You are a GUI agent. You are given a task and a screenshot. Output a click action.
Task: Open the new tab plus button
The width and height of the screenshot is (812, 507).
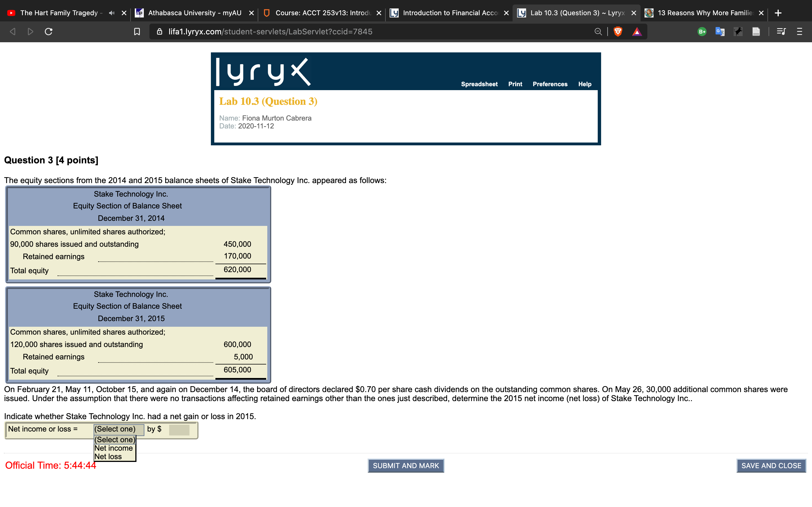click(x=778, y=13)
